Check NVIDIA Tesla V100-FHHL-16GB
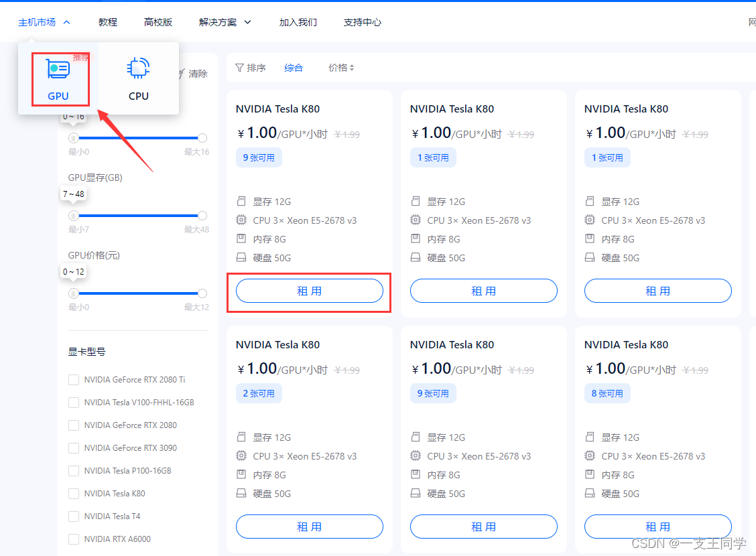The height and width of the screenshot is (556, 756). [74, 403]
